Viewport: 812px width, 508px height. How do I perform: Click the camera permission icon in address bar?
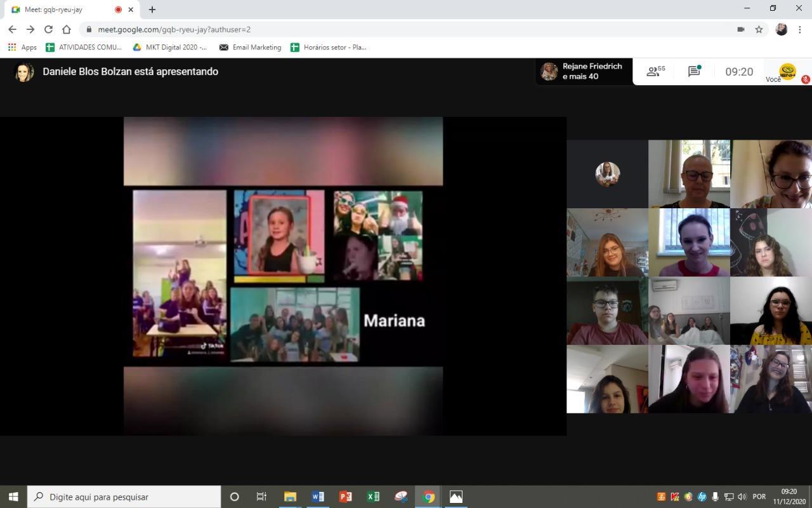pos(740,29)
